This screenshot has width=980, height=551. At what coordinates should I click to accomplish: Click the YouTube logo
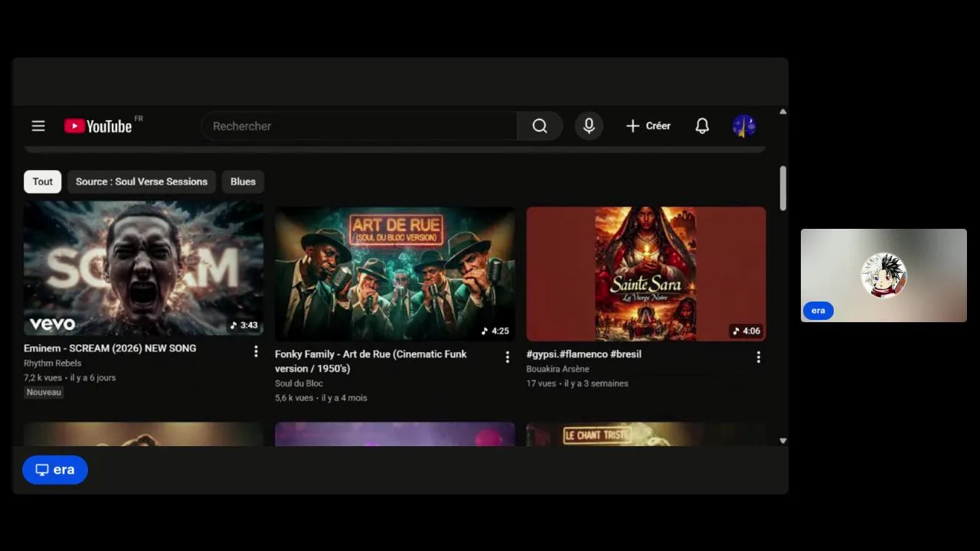point(99,126)
